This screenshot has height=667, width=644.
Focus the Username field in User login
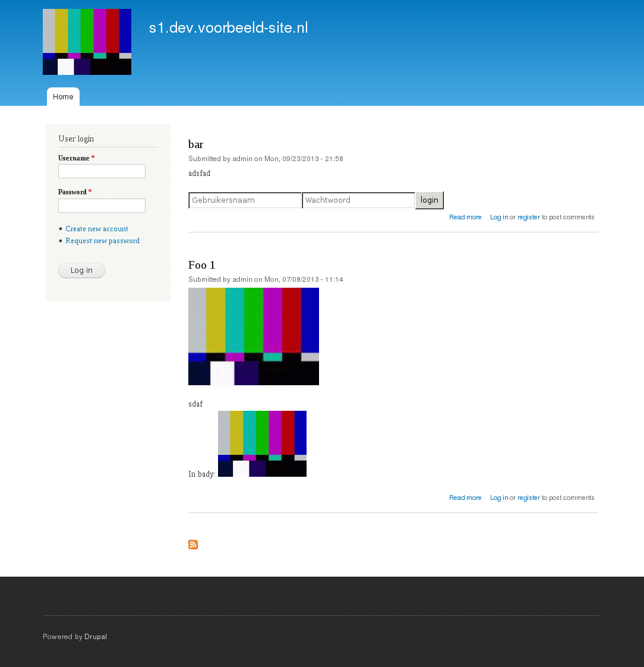coord(102,171)
